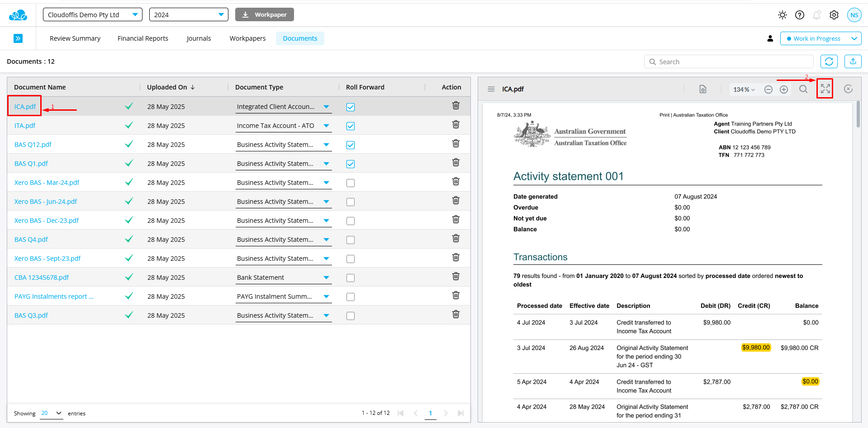
Task: Open the 2024 year dropdown
Action: 189,14
